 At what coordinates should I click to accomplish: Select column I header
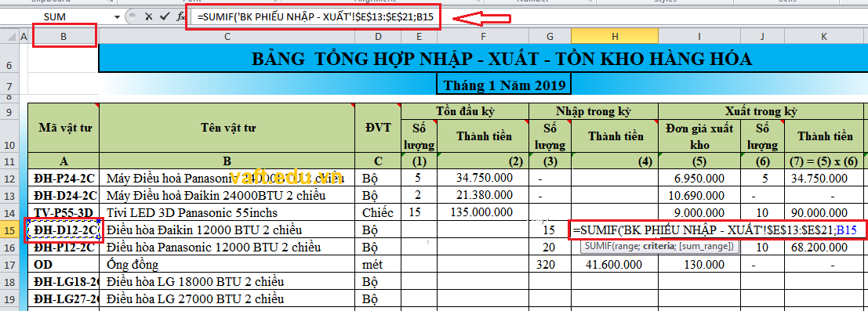tap(699, 37)
